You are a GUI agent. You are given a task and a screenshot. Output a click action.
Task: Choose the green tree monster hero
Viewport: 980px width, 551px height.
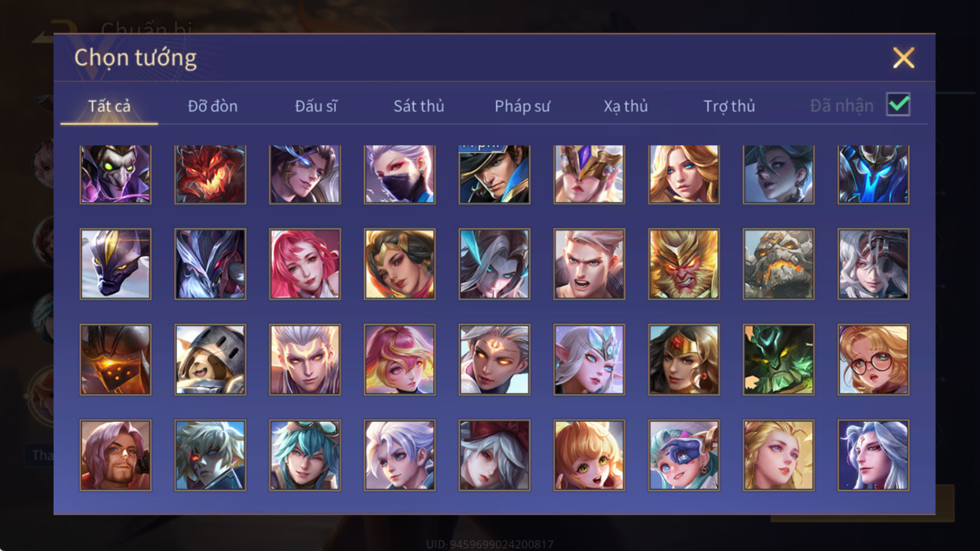778,359
